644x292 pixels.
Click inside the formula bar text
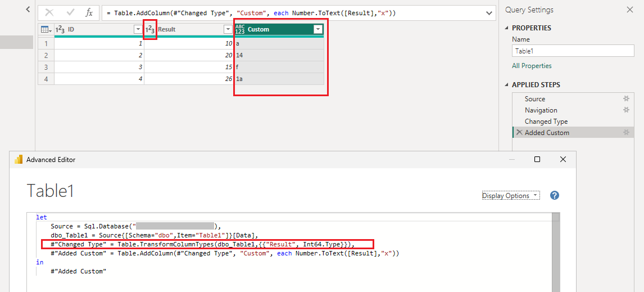[251, 13]
